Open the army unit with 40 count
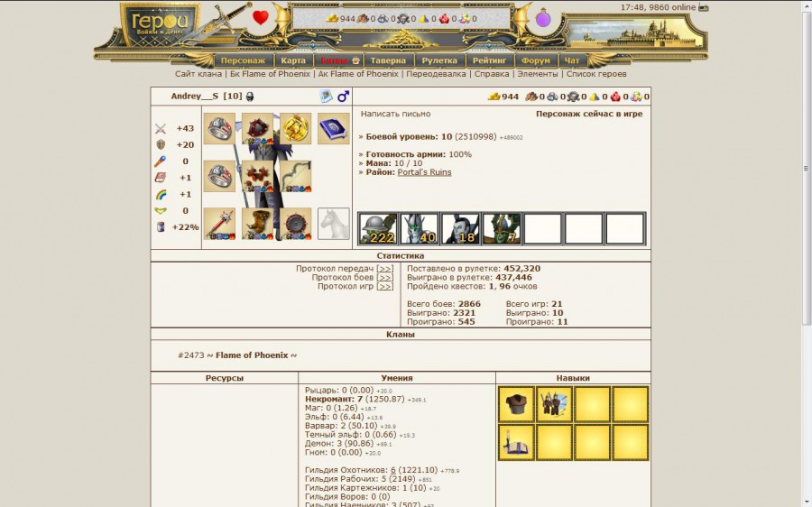 (x=420, y=228)
